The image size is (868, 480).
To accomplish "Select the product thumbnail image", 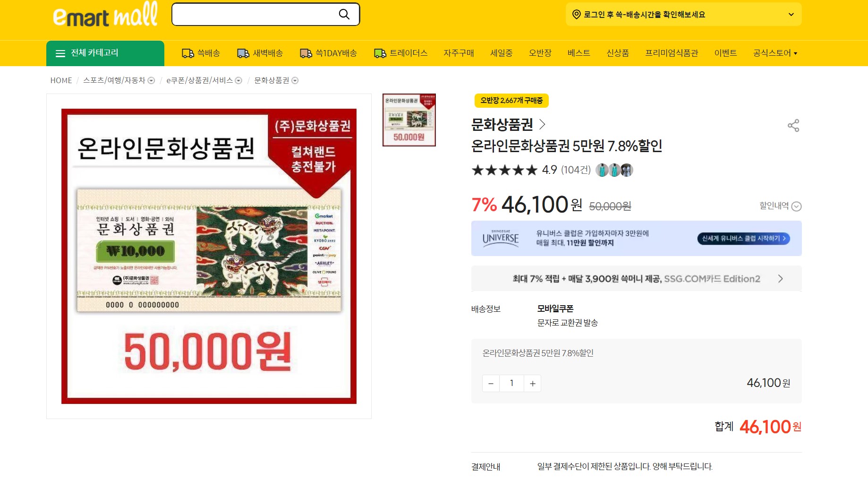I will pyautogui.click(x=409, y=120).
